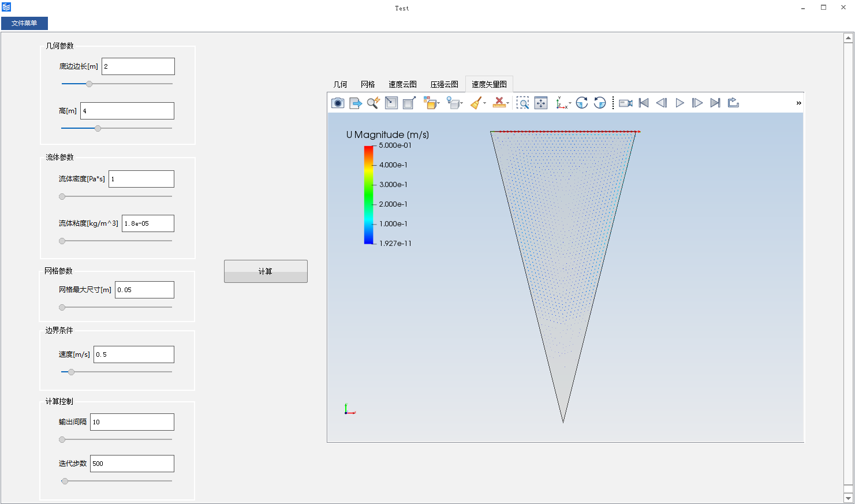855x504 pixels.
Task: Click the 网格最大尺寸 input field
Action: click(x=144, y=290)
